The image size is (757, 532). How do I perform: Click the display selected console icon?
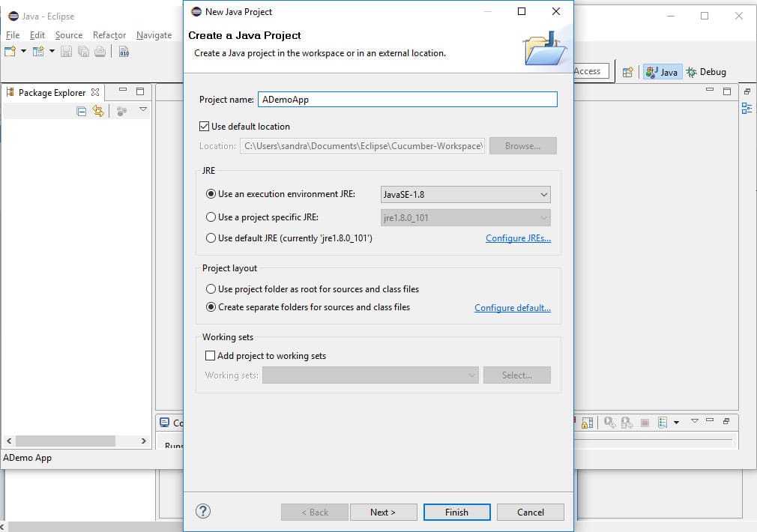pos(663,423)
